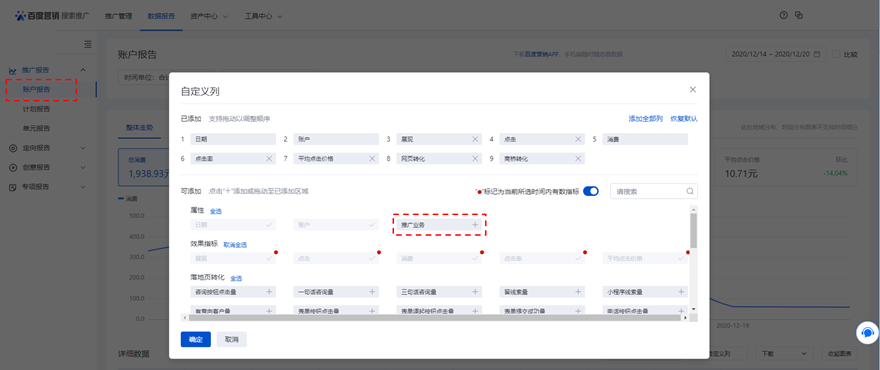The image size is (880, 370).
Task: Select 计划报告 in the sidebar
Action: pyautogui.click(x=36, y=109)
